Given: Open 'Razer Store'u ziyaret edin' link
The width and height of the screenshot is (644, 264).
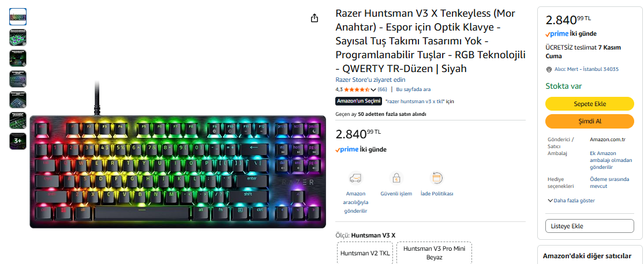Looking at the screenshot, I should 370,80.
